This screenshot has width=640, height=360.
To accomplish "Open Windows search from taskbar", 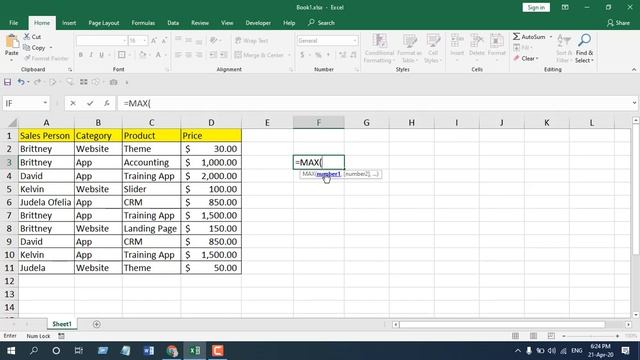I will 34,351.
